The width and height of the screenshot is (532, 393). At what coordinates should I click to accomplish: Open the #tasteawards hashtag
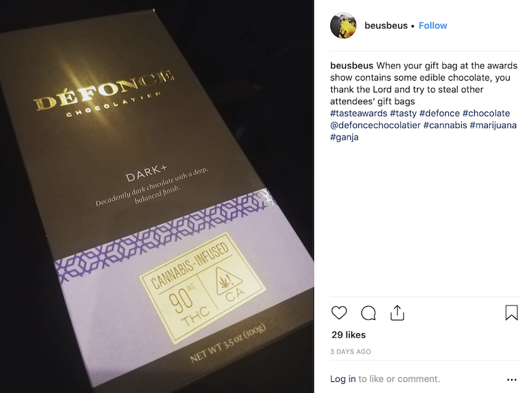(x=358, y=113)
